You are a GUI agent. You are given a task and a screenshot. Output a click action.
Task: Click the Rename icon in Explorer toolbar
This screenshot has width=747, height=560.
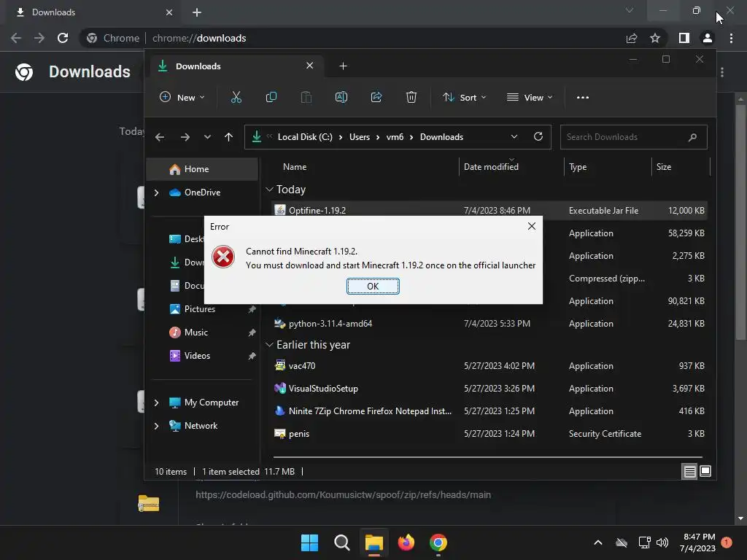pos(341,98)
